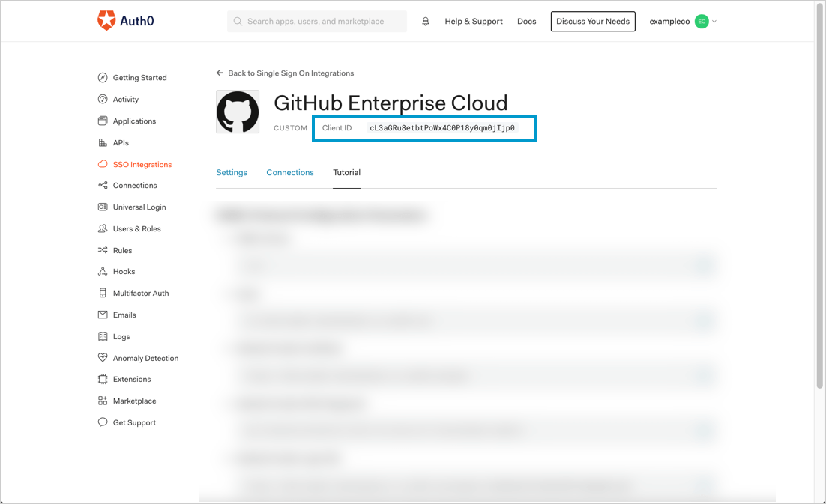Open SSO Integrations in sidebar
The width and height of the screenshot is (826, 504).
point(142,164)
